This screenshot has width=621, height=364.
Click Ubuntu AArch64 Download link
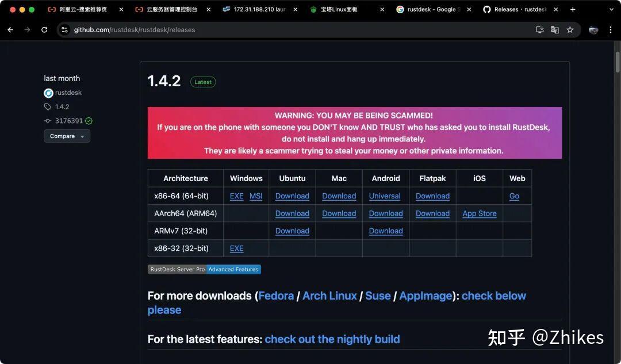[292, 213]
